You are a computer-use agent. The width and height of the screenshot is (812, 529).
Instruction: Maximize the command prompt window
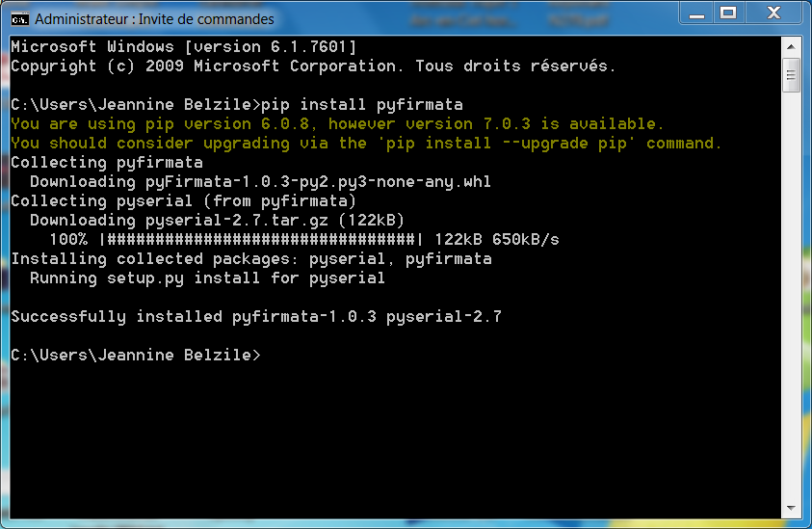728,13
